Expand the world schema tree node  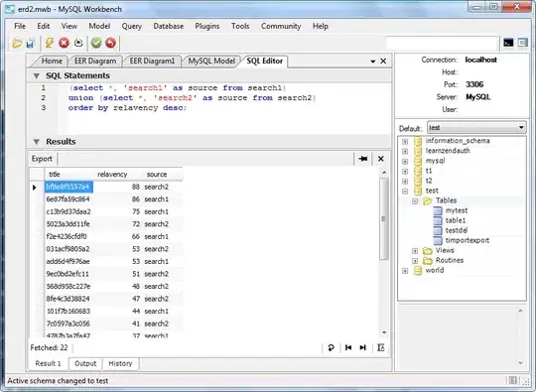[405, 271]
